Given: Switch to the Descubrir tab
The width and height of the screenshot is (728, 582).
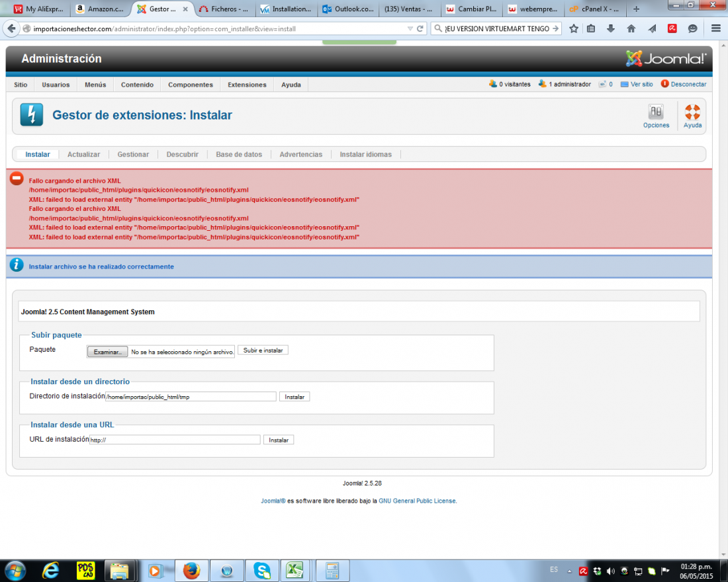Looking at the screenshot, I should (183, 155).
